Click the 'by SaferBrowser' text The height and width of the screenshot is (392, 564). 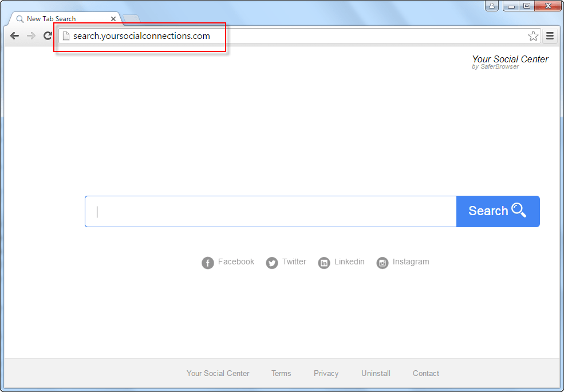[x=495, y=66]
